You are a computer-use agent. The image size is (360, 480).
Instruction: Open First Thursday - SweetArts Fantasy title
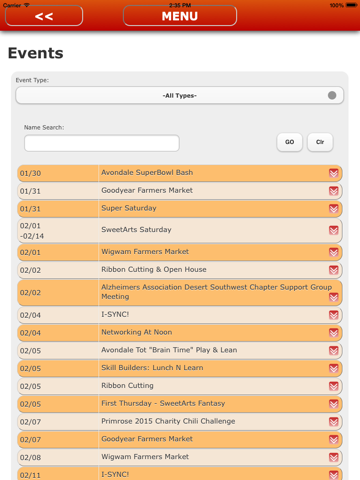pyautogui.click(x=163, y=403)
